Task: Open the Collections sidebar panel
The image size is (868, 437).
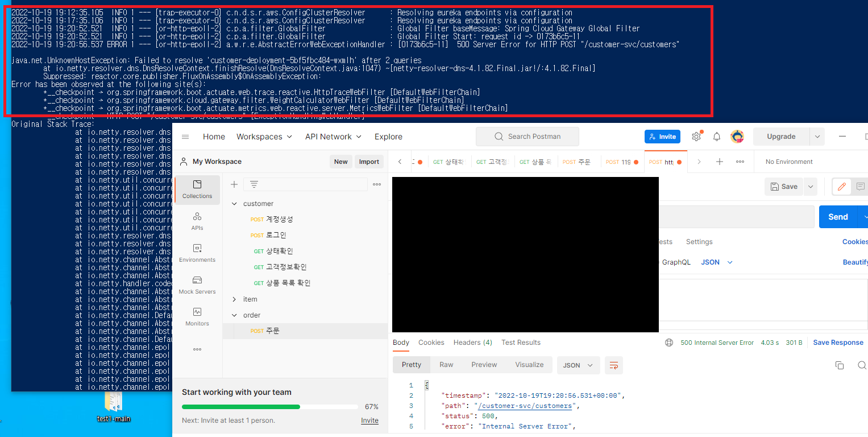Action: click(197, 190)
